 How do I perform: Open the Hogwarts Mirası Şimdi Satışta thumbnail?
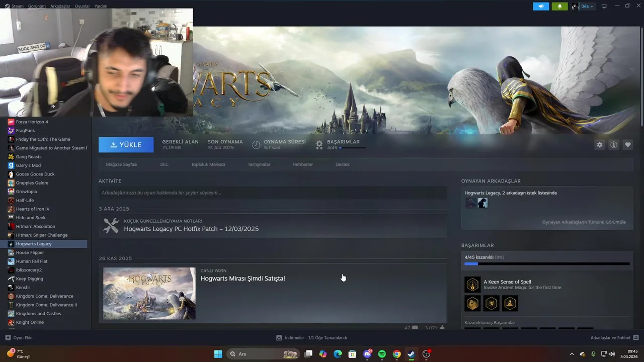point(149,293)
